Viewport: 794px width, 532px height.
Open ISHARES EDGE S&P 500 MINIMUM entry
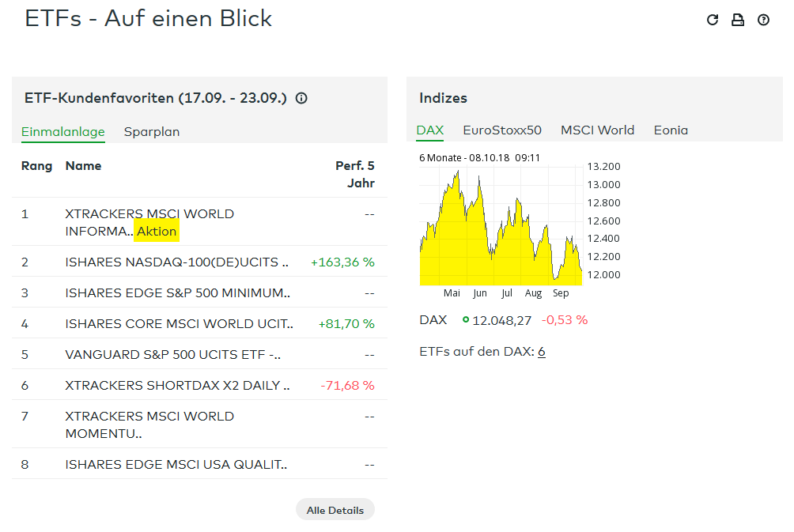[x=178, y=293]
